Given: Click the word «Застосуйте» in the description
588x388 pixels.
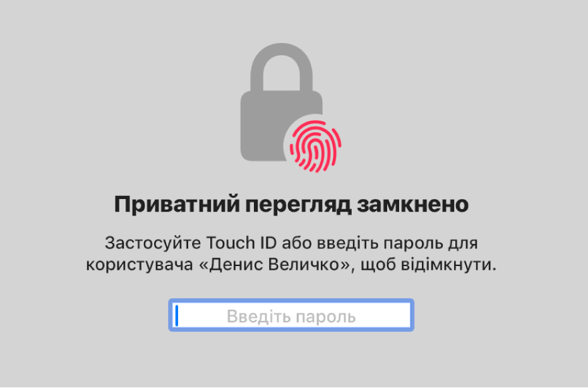Looking at the screenshot, I should click(153, 243).
